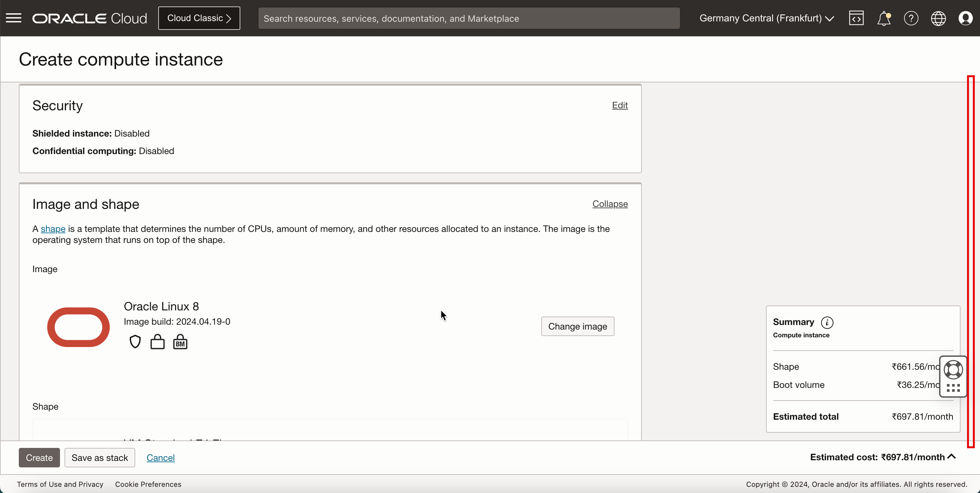Open the hamburger navigation menu
980x493 pixels.
pyautogui.click(x=14, y=18)
